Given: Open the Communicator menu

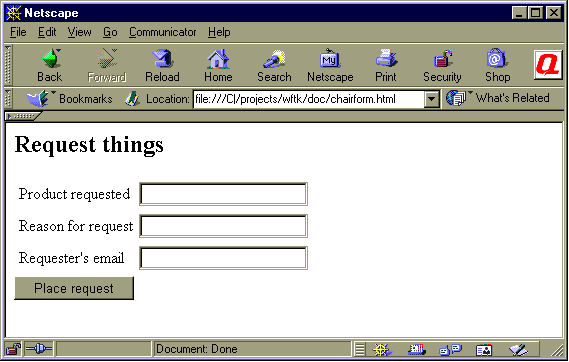Looking at the screenshot, I should [x=163, y=32].
